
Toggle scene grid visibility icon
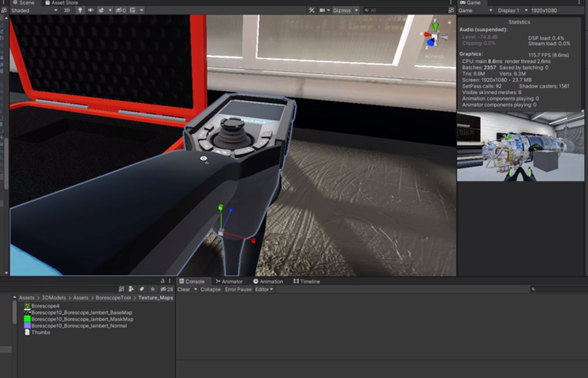(x=132, y=10)
